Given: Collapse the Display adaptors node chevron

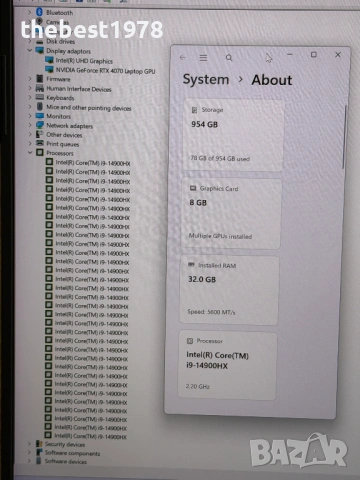Looking at the screenshot, I should [x=30, y=50].
